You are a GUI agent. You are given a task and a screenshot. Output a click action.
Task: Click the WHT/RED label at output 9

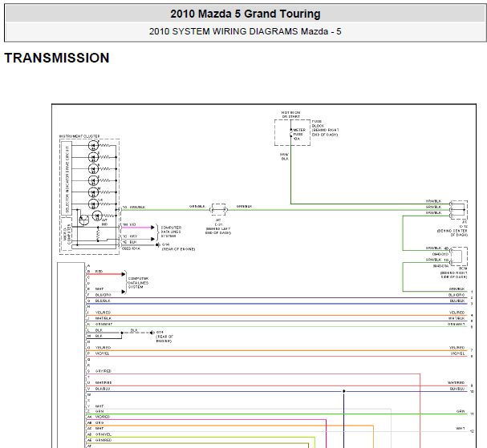(457, 383)
